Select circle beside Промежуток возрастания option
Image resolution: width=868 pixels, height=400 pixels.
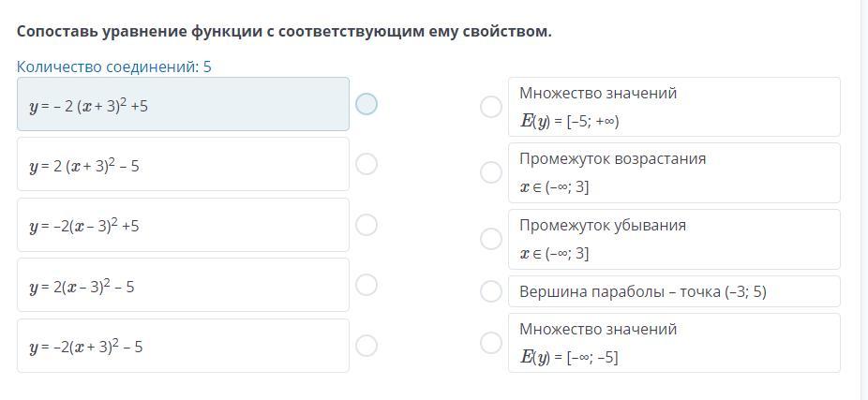coord(490,172)
